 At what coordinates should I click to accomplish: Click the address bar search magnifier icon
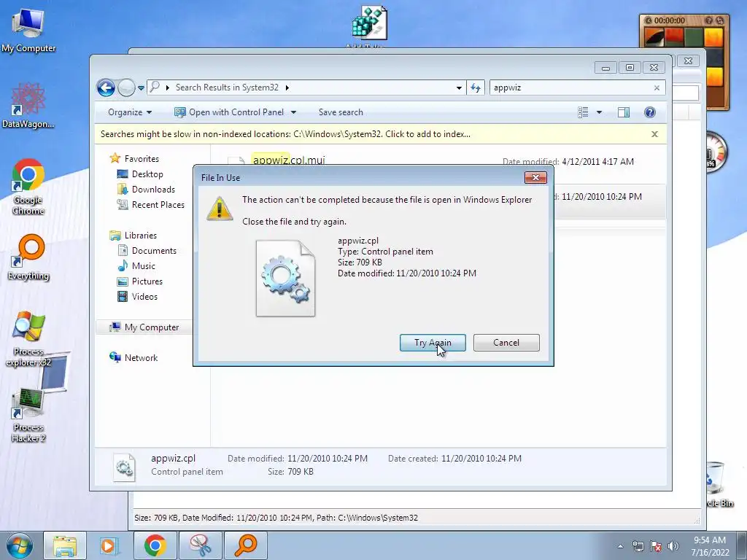(155, 87)
